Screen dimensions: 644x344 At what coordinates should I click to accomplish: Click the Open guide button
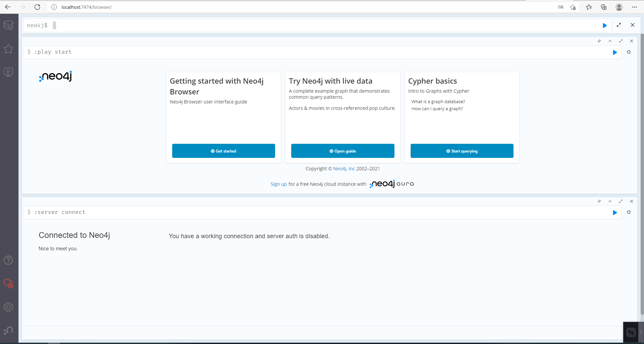pyautogui.click(x=343, y=151)
